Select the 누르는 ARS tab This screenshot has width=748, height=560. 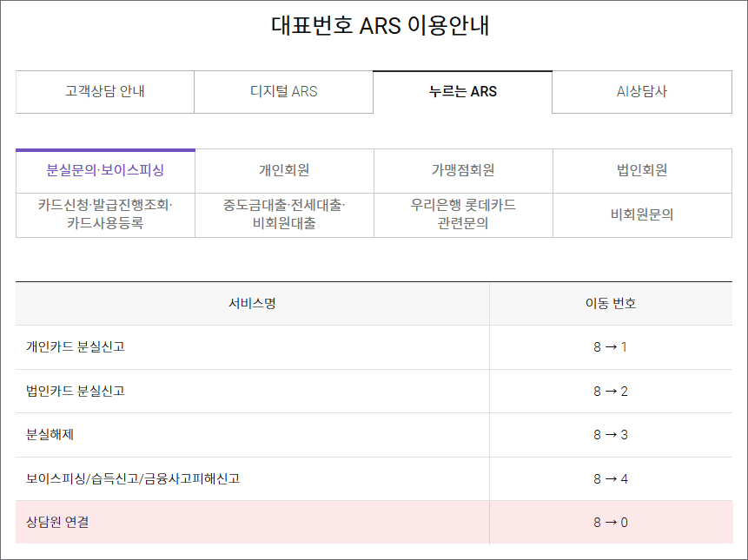click(x=462, y=91)
